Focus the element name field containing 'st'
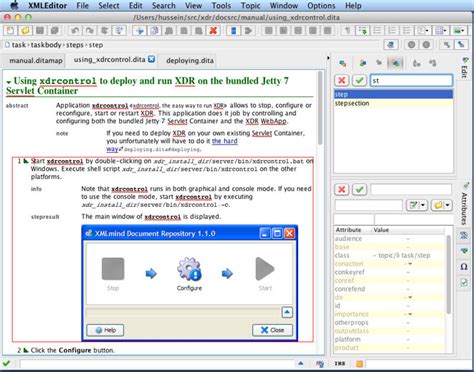 [411, 80]
